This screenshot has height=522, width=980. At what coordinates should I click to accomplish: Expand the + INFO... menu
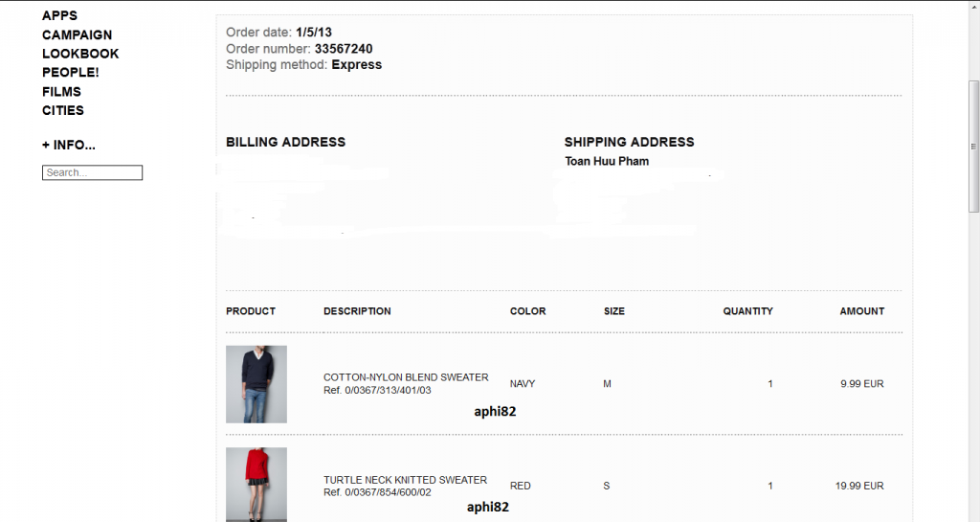(68, 146)
